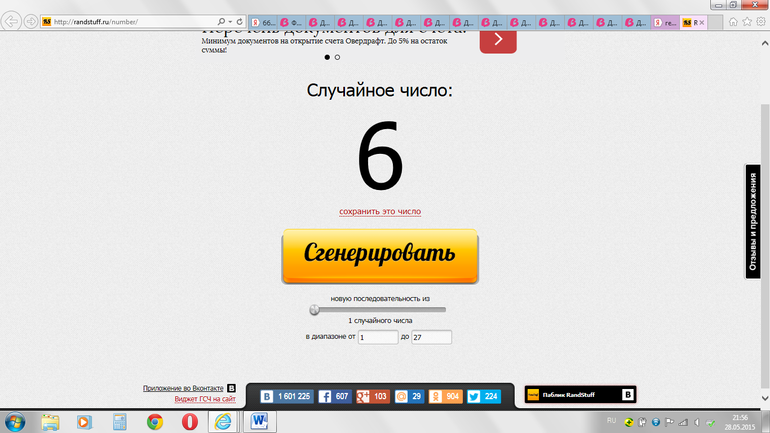The image size is (770, 433).
Task: Click the network signal tray icon
Action: pyautogui.click(x=683, y=422)
